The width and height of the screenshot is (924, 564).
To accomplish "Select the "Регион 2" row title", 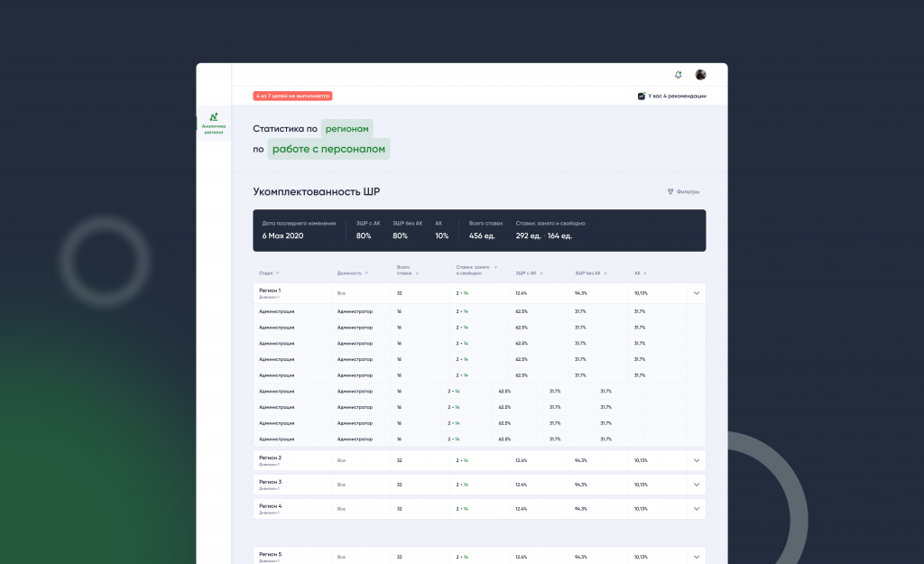I will pos(271,458).
